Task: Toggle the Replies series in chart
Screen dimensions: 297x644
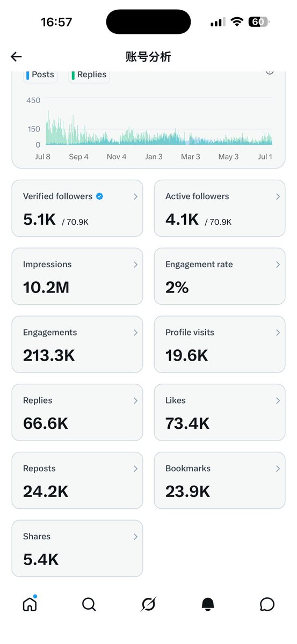Action: [89, 75]
